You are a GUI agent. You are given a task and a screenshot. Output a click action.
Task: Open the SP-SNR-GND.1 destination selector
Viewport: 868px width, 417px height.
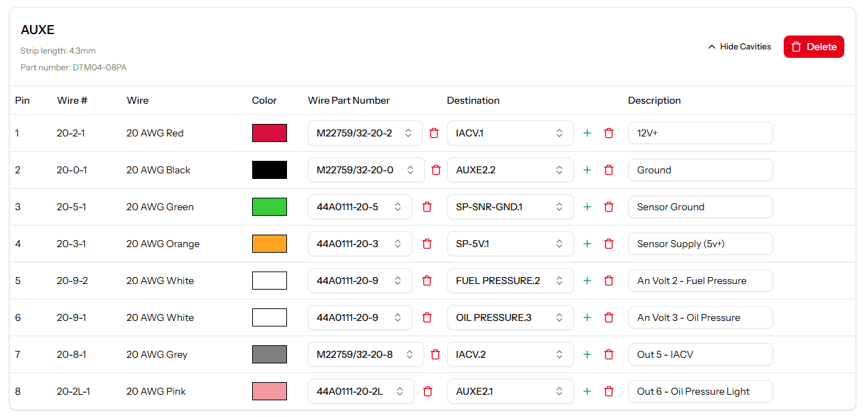[509, 207]
